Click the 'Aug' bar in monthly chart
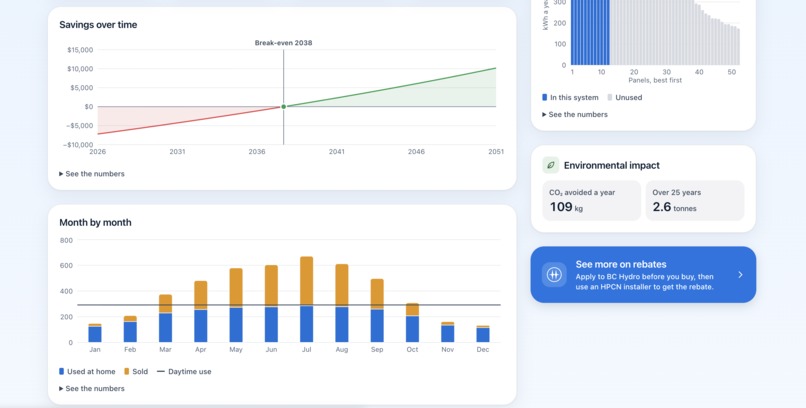 (342, 303)
